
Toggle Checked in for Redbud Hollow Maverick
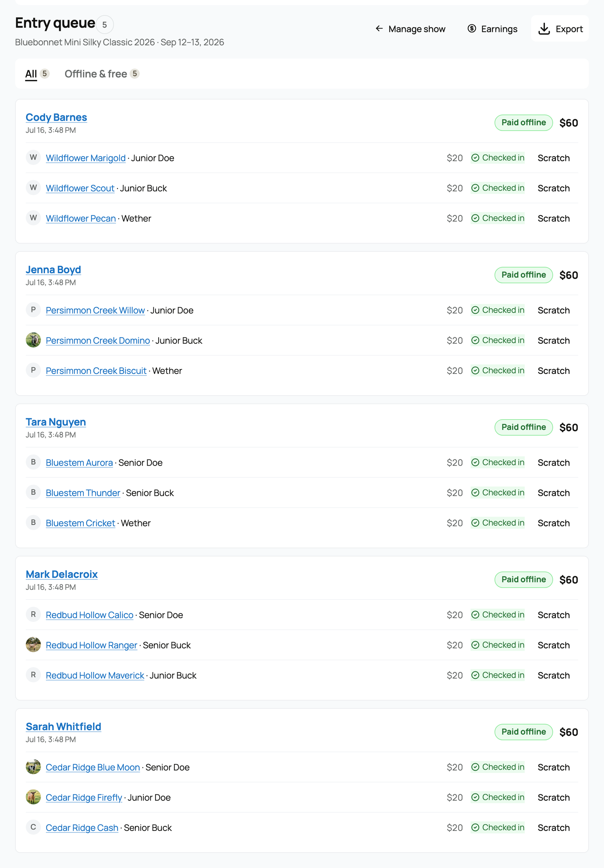497,675
